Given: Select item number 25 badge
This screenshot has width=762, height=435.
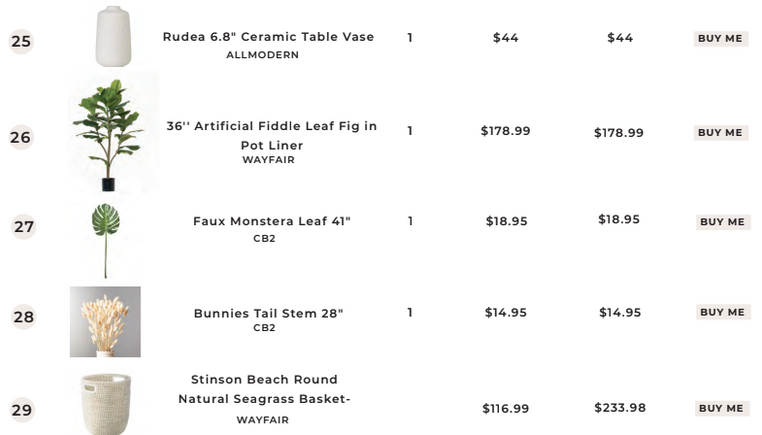Looking at the screenshot, I should tap(21, 41).
